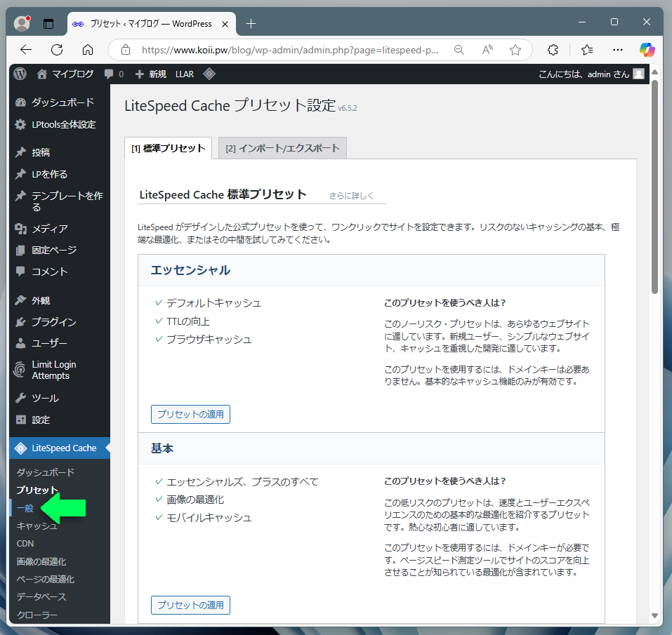The width and height of the screenshot is (672, 635).
Task: Open プラグイン menu
Action: [60, 322]
